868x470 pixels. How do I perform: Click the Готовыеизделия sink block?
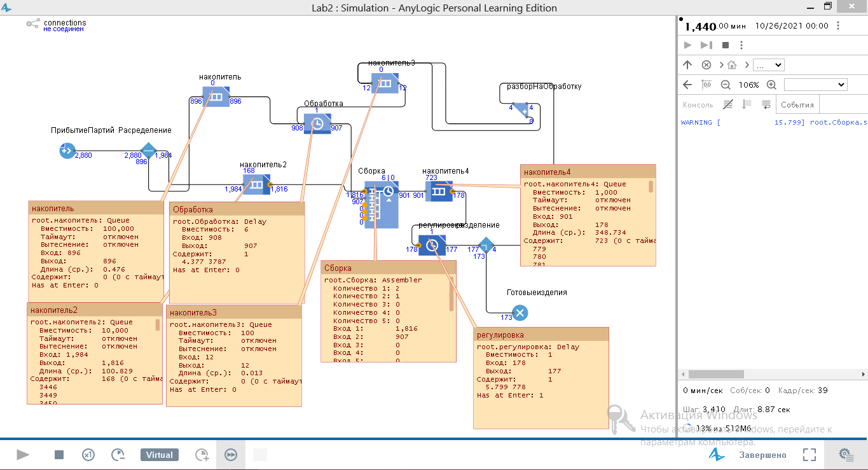pos(520,313)
